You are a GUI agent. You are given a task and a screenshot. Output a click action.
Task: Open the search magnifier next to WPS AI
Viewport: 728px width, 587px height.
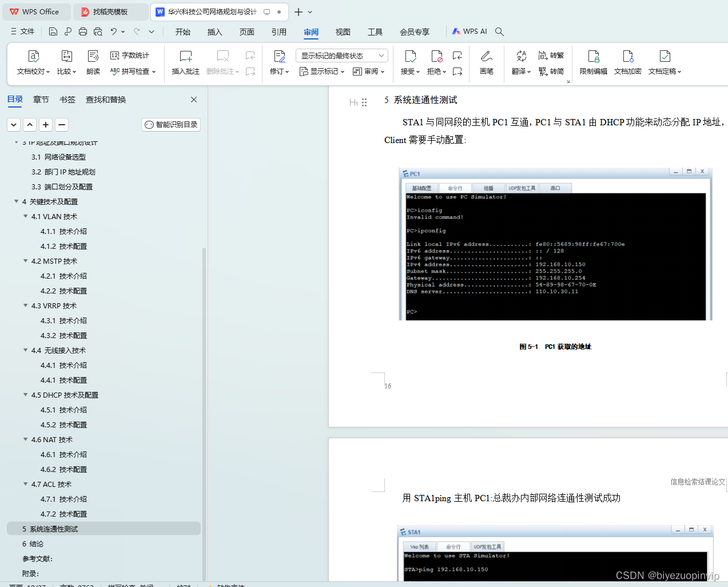(x=499, y=31)
